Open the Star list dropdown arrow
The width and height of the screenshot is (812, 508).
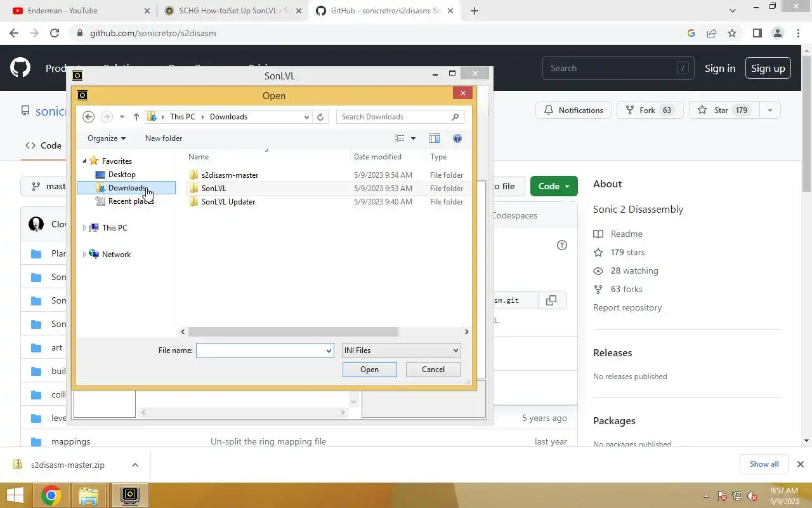(x=770, y=110)
